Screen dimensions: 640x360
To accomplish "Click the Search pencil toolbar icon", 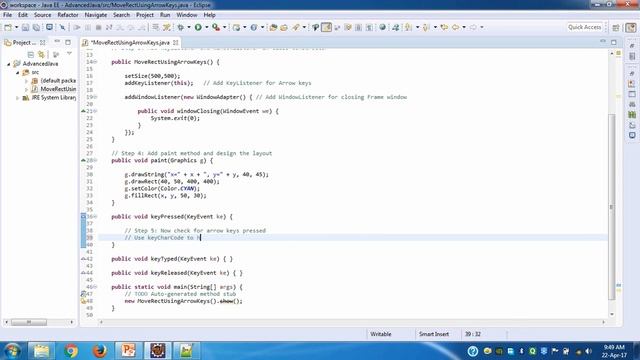I will (296, 27).
